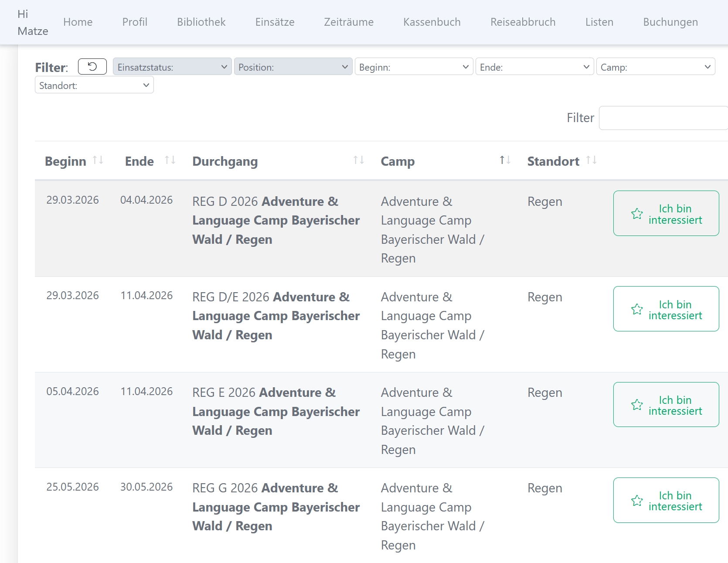This screenshot has height=563, width=728.
Task: Expand the Position filter dropdown
Action: pyautogui.click(x=293, y=67)
